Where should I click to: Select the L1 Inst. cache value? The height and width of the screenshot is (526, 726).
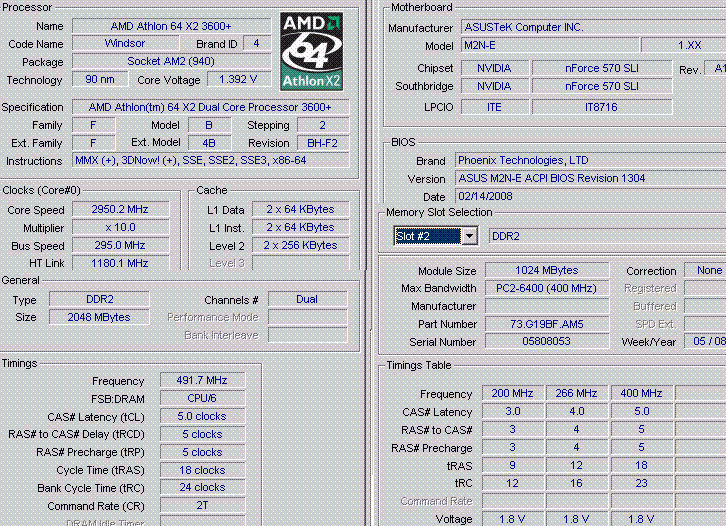[300, 227]
